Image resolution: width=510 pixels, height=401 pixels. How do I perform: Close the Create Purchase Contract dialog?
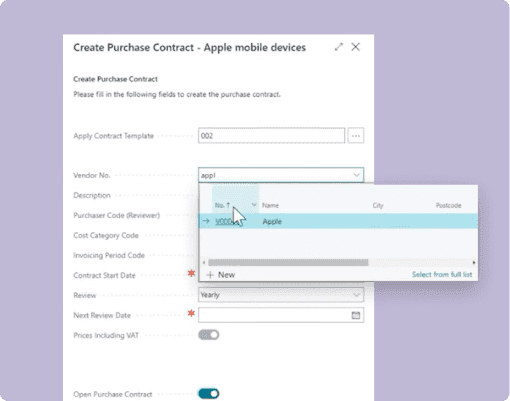[356, 47]
